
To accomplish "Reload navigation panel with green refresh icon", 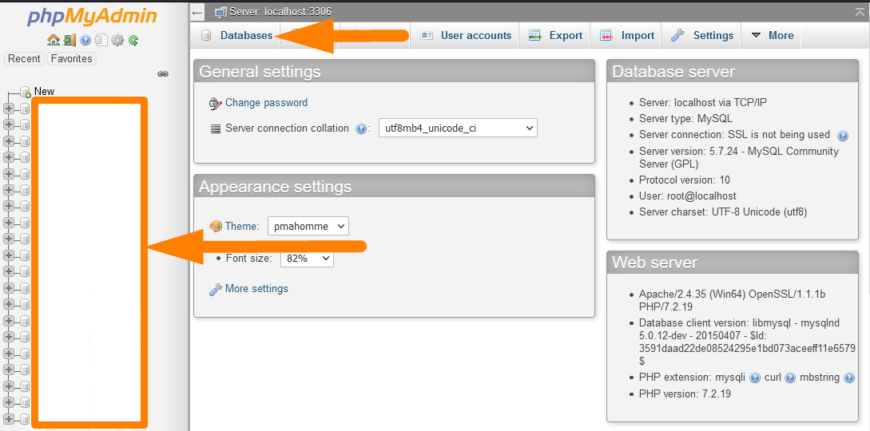I will tap(133, 41).
